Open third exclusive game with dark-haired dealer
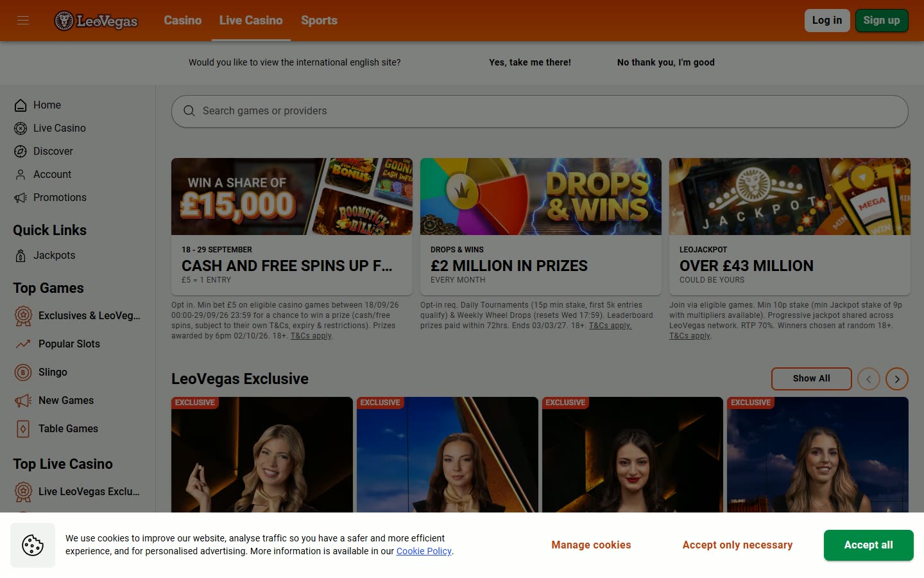This screenshot has height=578, width=924. pos(633,455)
